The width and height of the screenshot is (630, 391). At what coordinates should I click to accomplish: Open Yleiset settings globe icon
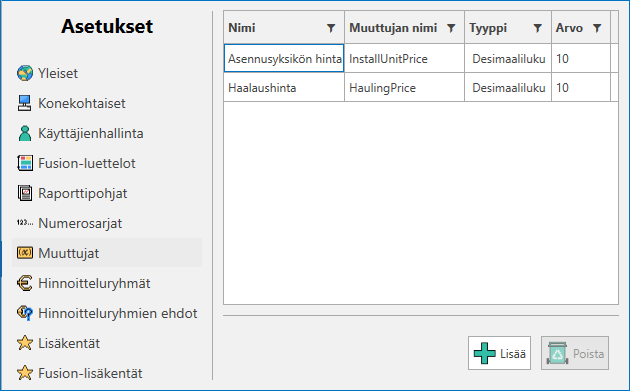tap(25, 73)
